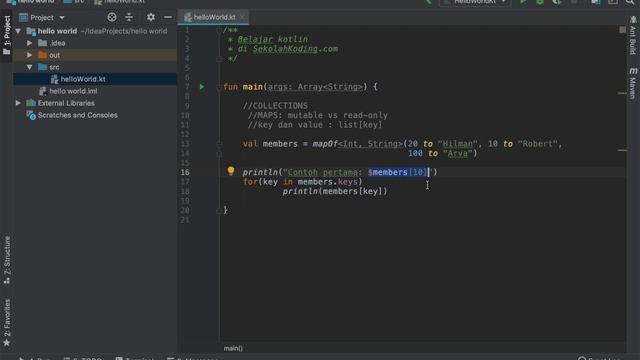Open Project panel settings gear
The height and width of the screenshot is (360, 640).
[151, 17]
